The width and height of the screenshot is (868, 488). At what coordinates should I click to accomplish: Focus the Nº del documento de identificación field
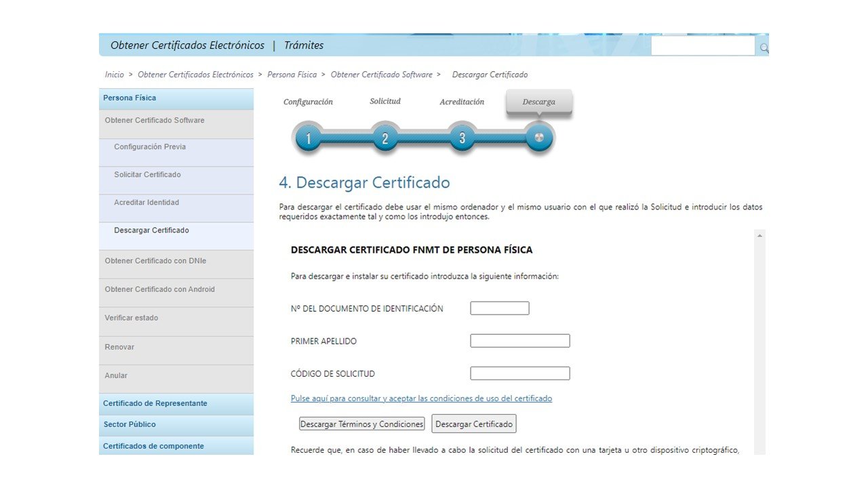click(500, 308)
